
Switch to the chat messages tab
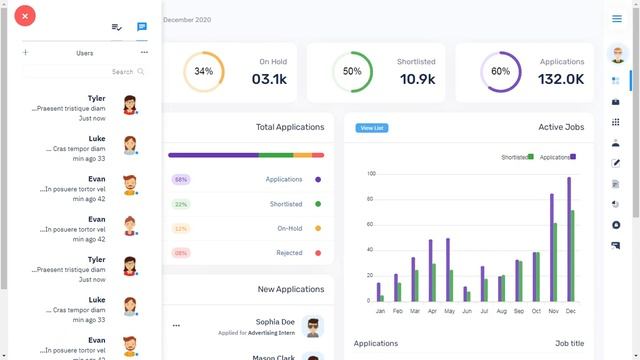pyautogui.click(x=142, y=27)
